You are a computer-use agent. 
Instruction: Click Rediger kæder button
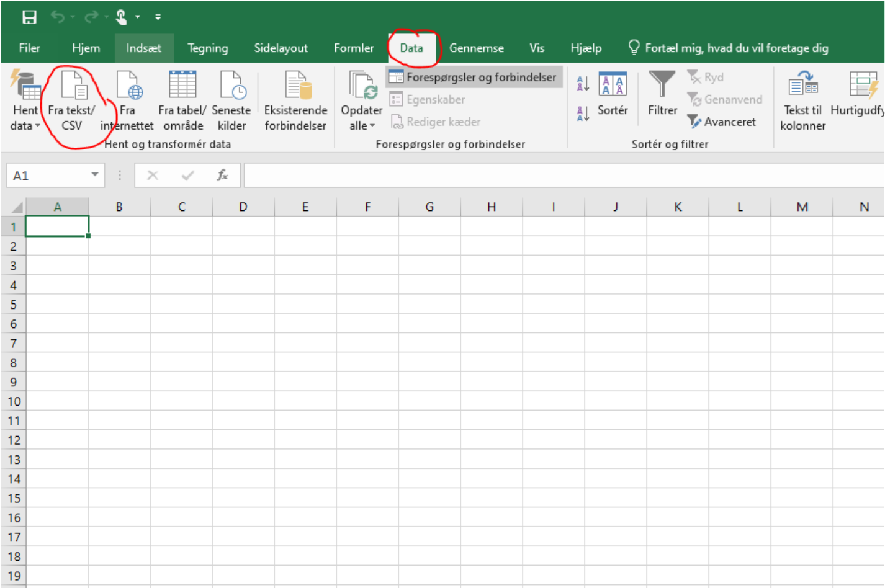(x=436, y=122)
